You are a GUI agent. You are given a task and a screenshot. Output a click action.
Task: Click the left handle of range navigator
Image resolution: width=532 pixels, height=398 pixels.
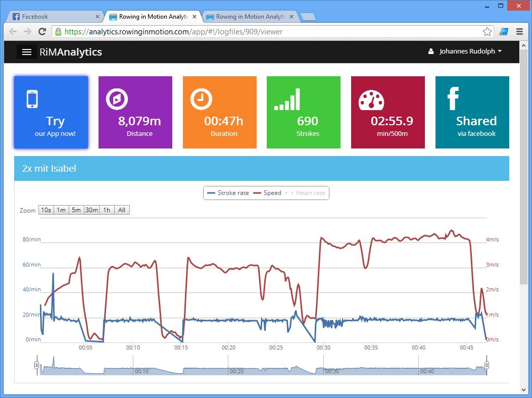(37, 365)
